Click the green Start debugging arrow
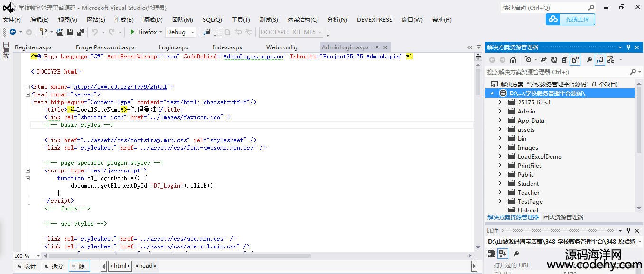The width and height of the screenshot is (644, 274). click(132, 32)
